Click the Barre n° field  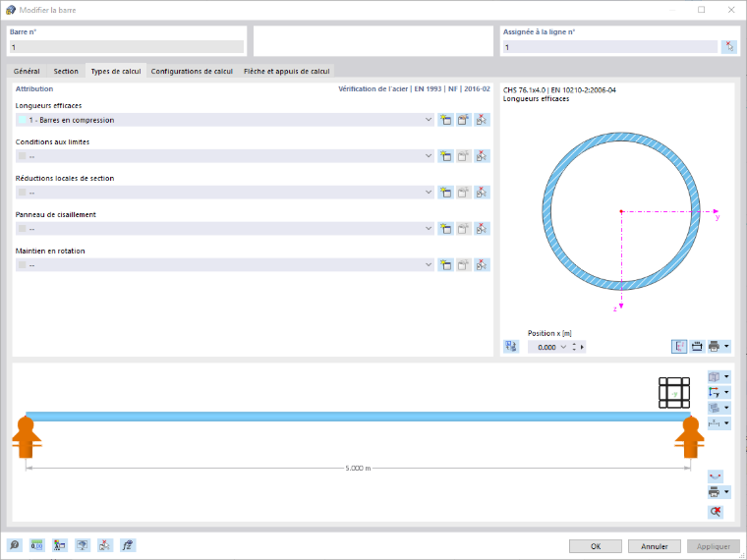tap(126, 47)
